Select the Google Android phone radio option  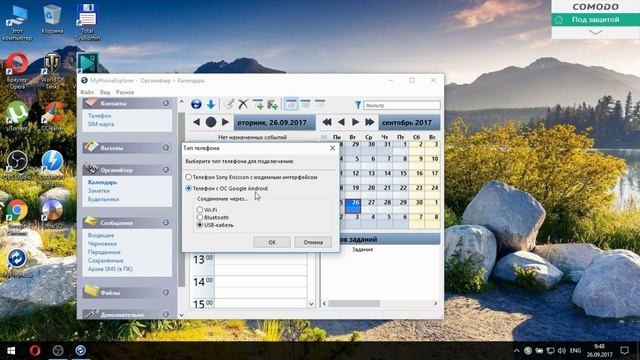[189, 188]
